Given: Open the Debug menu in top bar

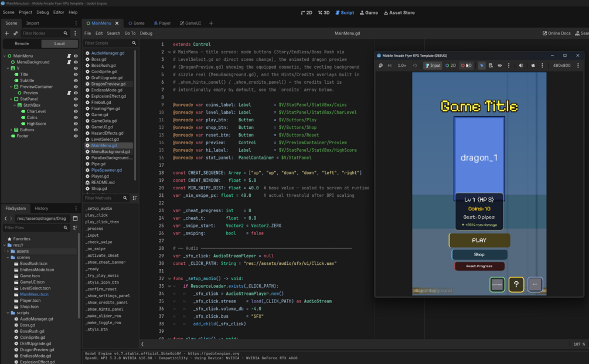Looking at the screenshot, I should tap(42, 12).
